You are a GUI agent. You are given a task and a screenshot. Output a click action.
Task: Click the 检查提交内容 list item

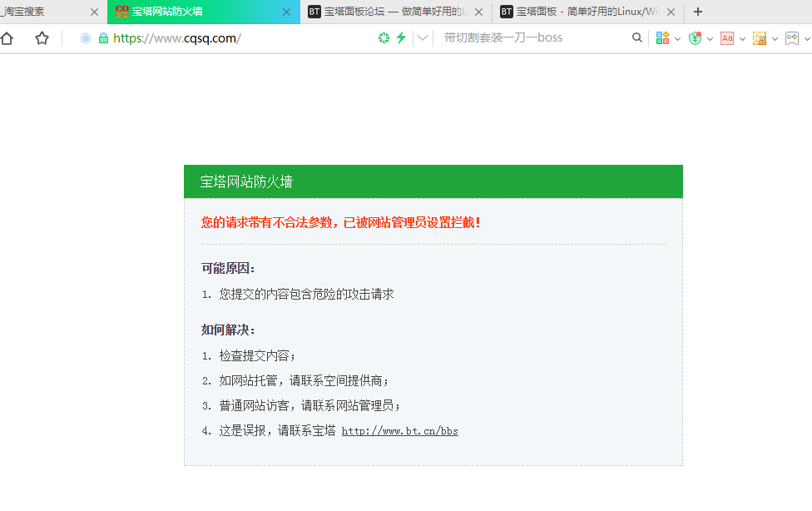[257, 356]
